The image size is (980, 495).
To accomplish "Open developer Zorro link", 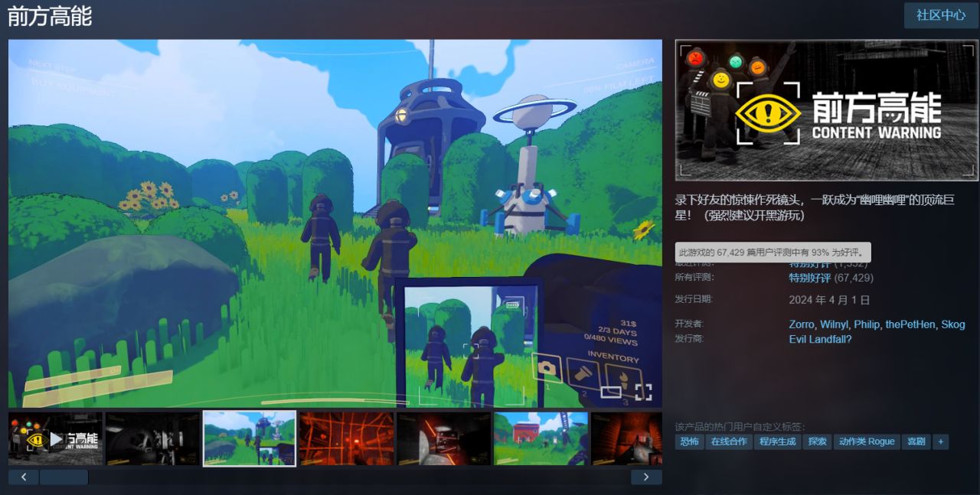I will coord(802,324).
